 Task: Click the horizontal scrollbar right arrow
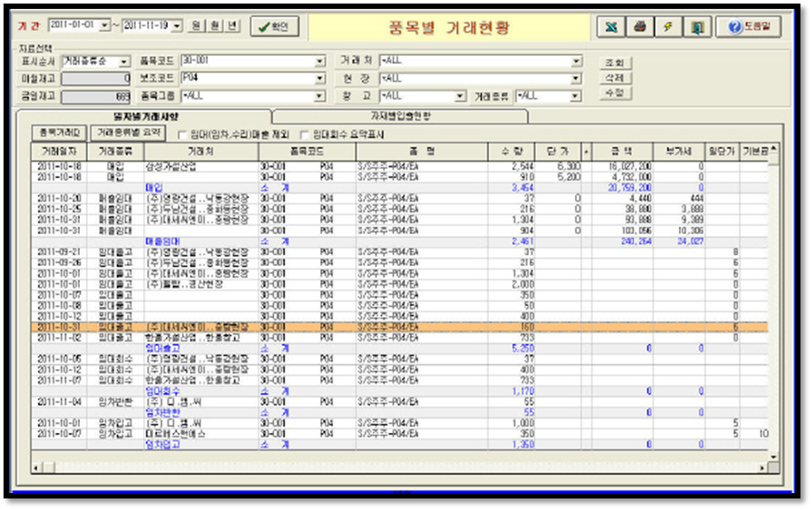pos(762,468)
